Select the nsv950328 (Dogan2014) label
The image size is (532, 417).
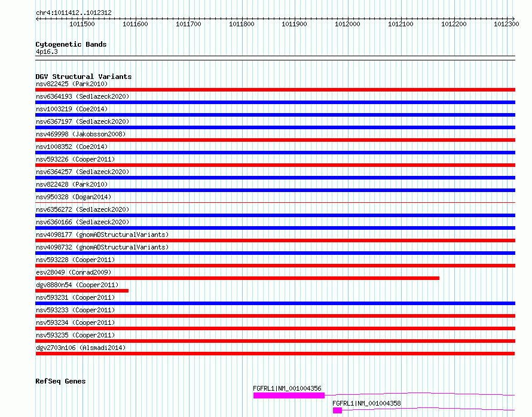point(74,197)
